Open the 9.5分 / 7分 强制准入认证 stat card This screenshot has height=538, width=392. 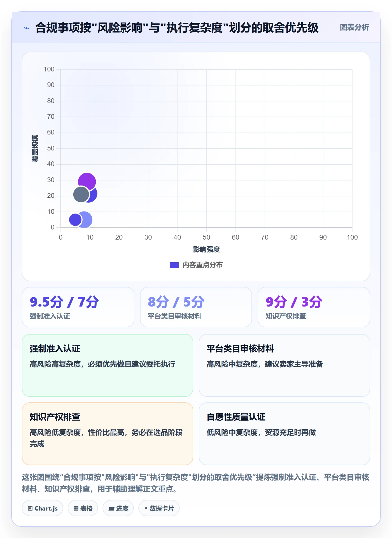78,307
